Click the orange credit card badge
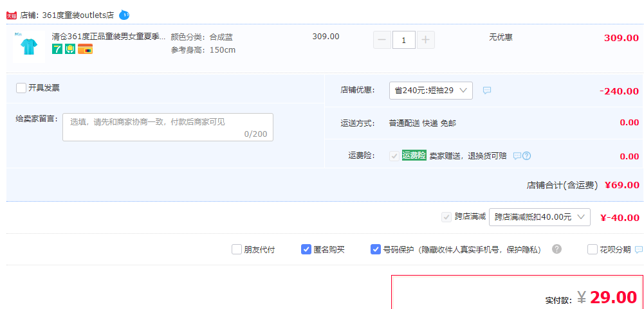Viewport: 644px width, 309px height. tap(85, 49)
